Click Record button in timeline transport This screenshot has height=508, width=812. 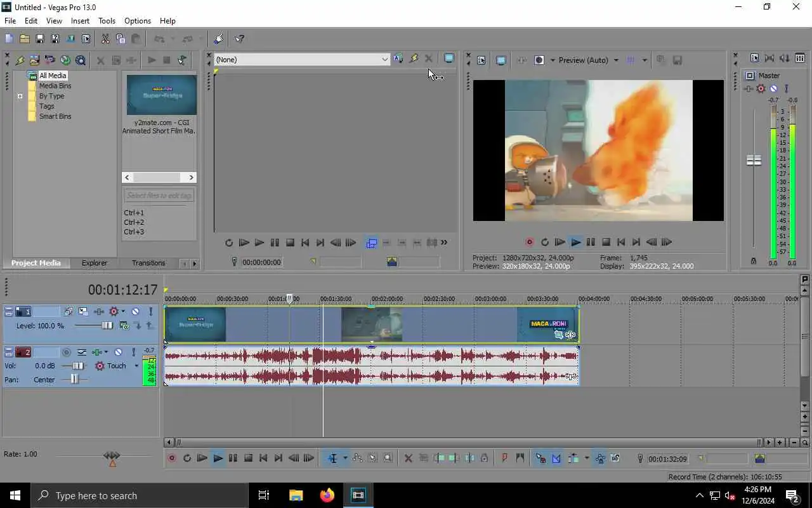(171, 458)
